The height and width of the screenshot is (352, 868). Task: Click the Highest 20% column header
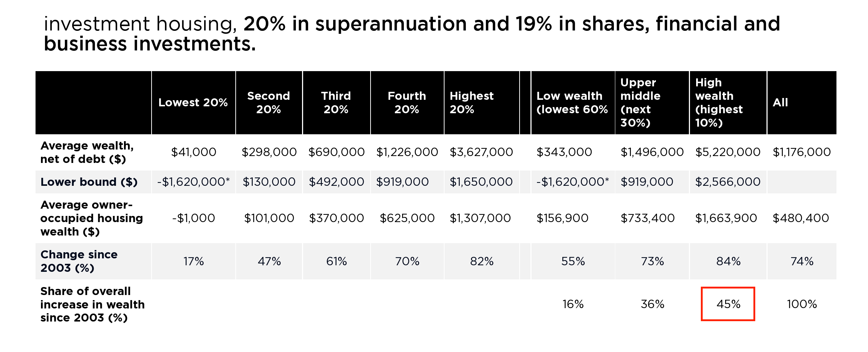(x=471, y=103)
